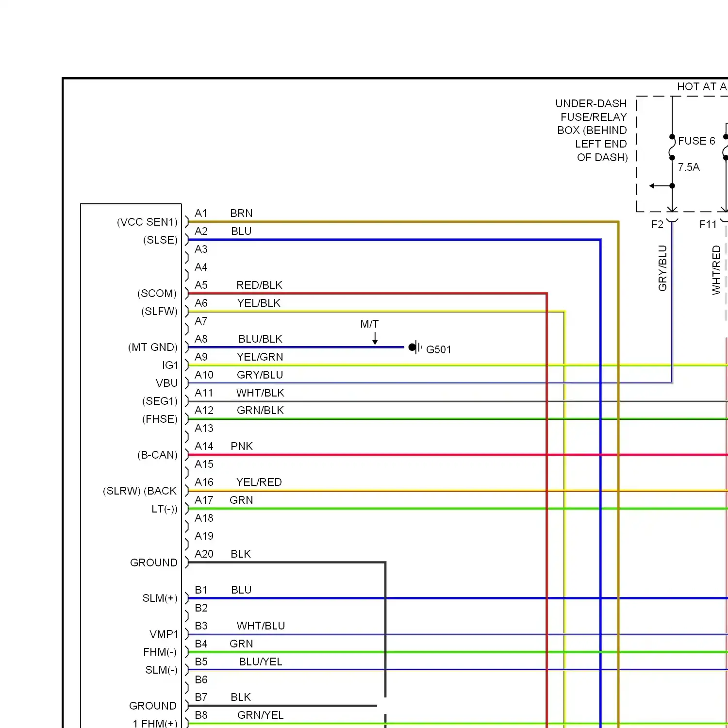Click the fuse symbol beside FUSE 6
This screenshot has width=728, height=728.
click(672, 147)
